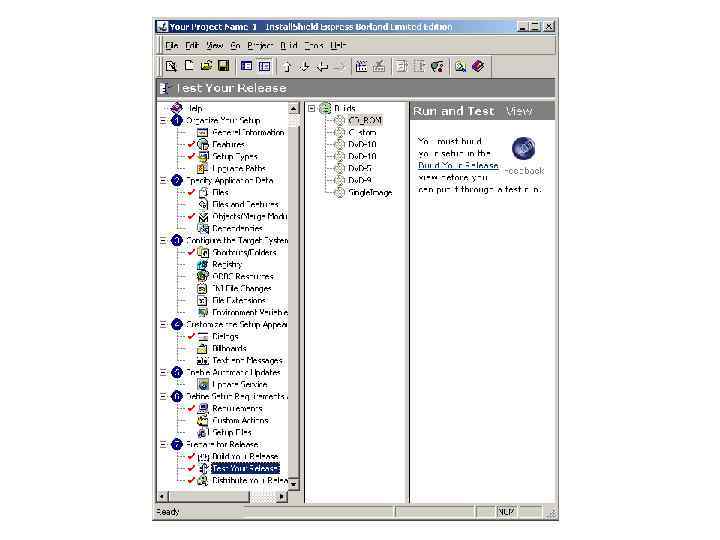Collapse step 2 Specify Application Data
720x540 pixels.
click(163, 180)
